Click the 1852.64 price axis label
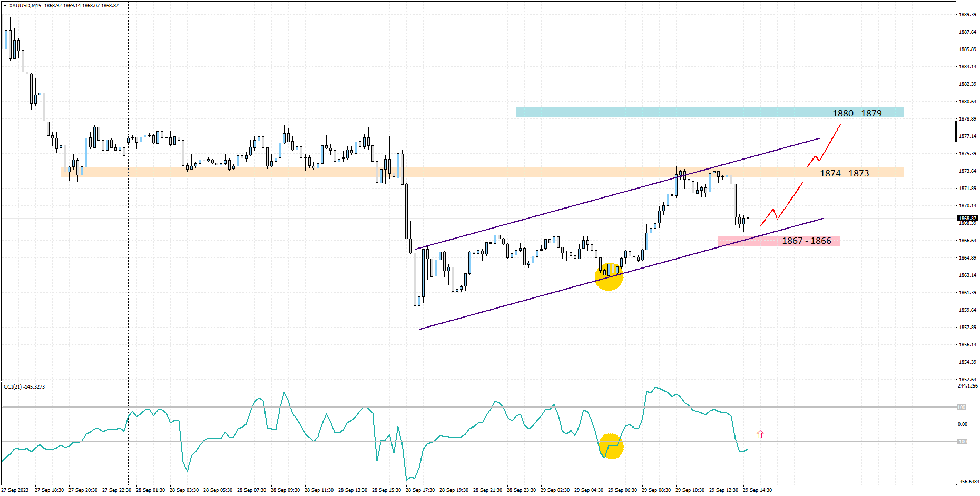The width and height of the screenshot is (980, 496). [967, 379]
